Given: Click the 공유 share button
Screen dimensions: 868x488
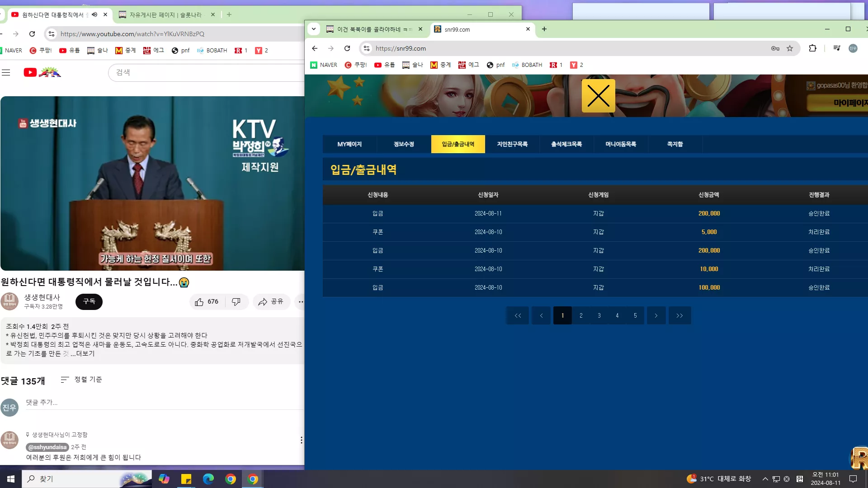Looking at the screenshot, I should click(271, 302).
